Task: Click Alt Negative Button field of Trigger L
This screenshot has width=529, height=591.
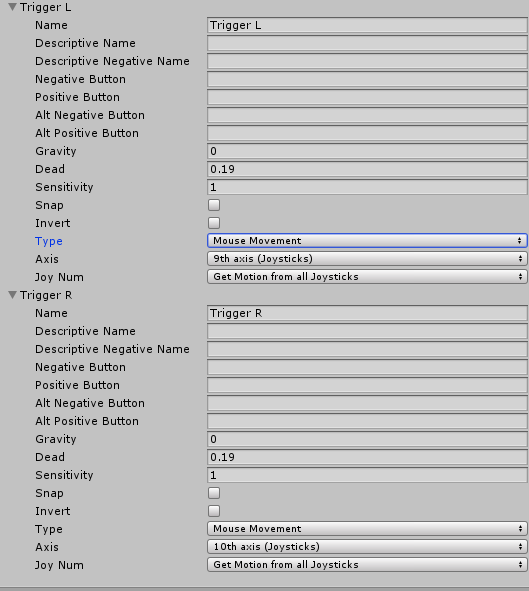Action: tap(367, 115)
